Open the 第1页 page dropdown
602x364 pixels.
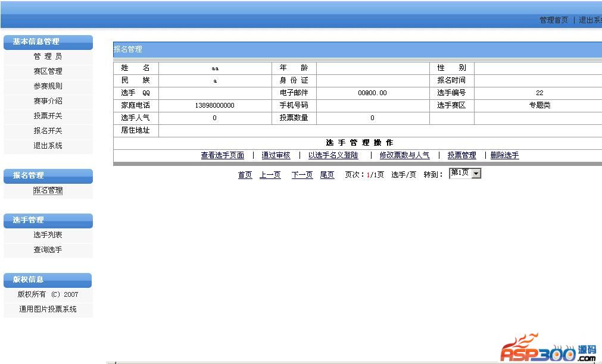point(465,173)
